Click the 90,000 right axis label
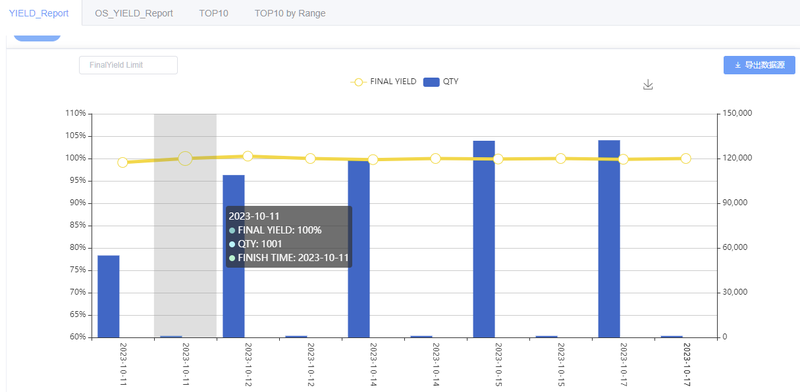Screen dimensions: 800x392 click(x=734, y=203)
